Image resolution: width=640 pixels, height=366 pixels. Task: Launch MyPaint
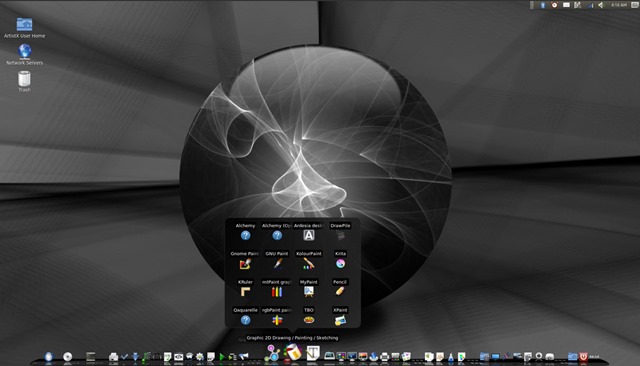tap(309, 292)
